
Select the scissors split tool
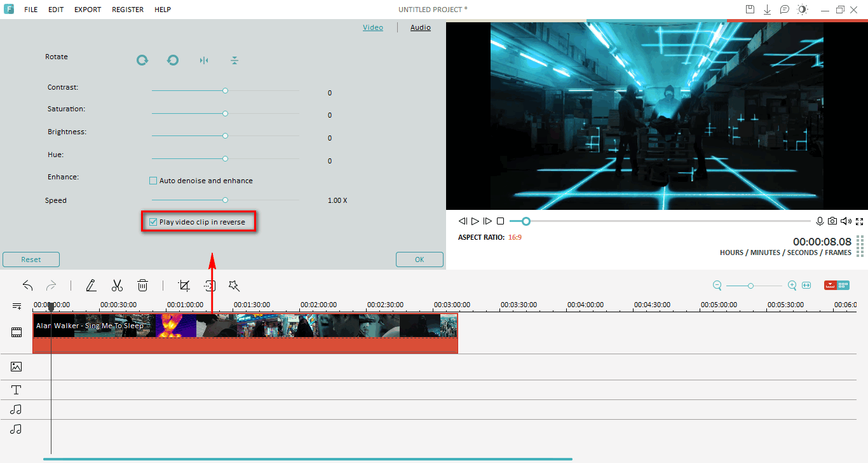(x=117, y=286)
